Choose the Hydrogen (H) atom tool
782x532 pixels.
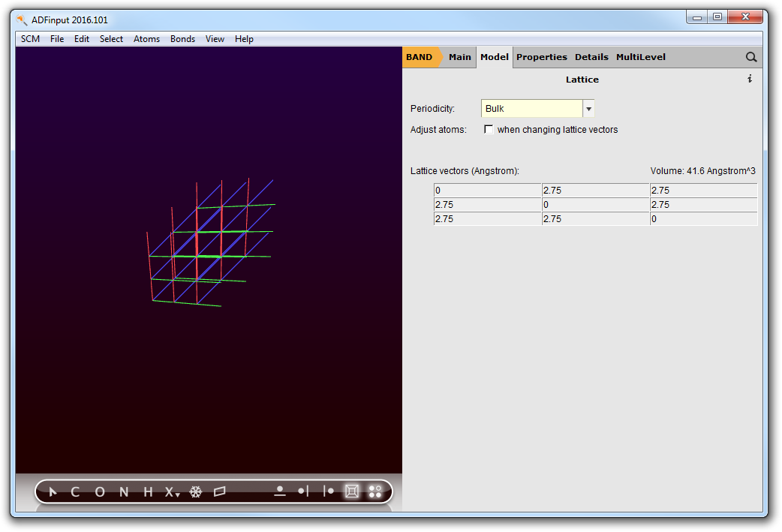click(148, 492)
